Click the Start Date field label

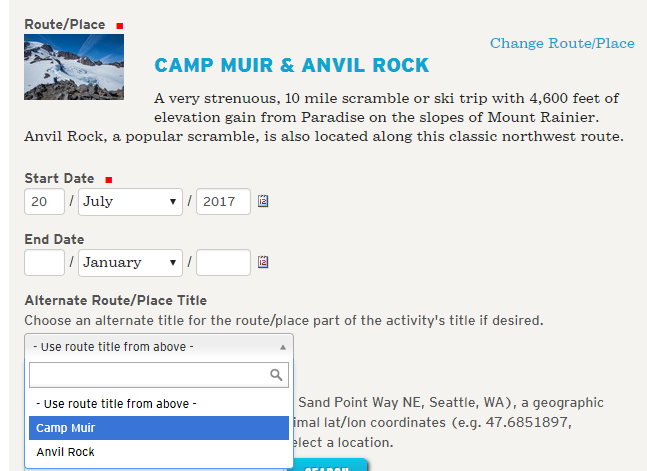[x=59, y=178]
